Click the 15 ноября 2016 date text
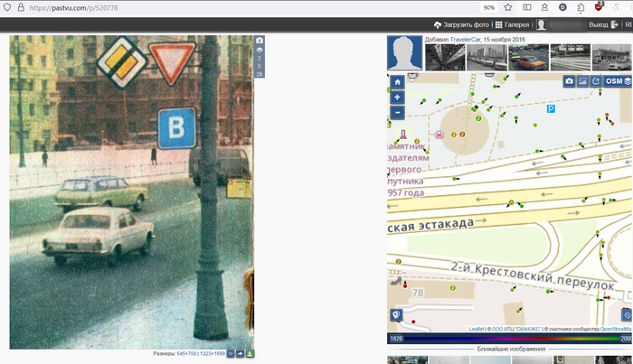This screenshot has width=633, height=364. [x=505, y=40]
